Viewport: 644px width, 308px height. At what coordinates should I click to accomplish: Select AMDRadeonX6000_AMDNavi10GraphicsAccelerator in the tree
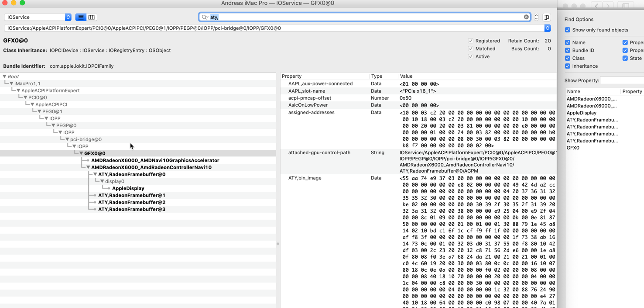(155, 160)
